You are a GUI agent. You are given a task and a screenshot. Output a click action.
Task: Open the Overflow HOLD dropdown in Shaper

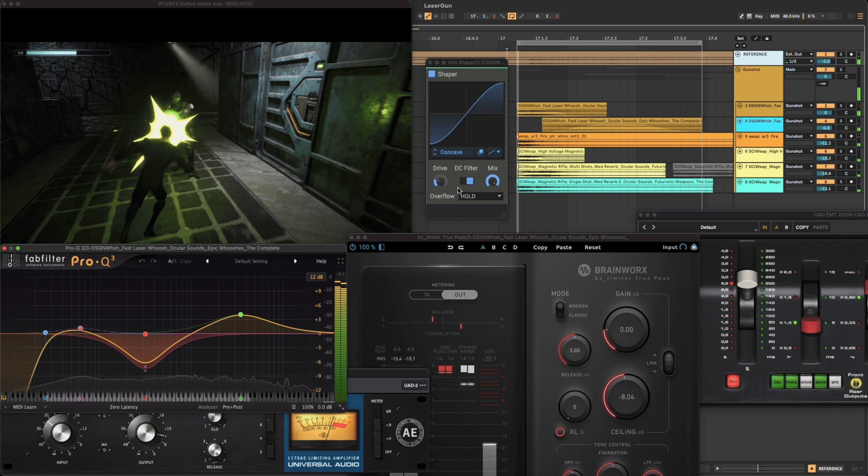pyautogui.click(x=481, y=196)
